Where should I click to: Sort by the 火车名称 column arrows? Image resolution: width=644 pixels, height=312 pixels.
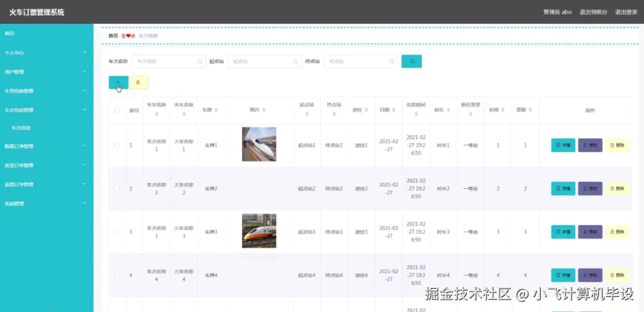tap(184, 115)
